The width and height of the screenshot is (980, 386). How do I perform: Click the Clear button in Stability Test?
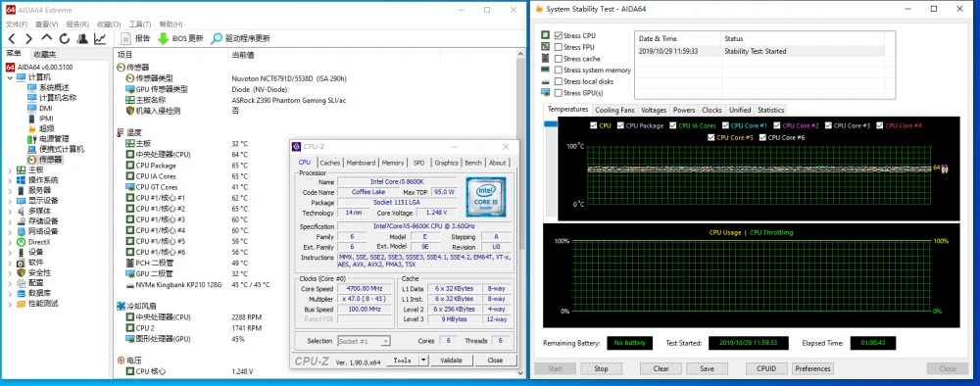point(661,368)
